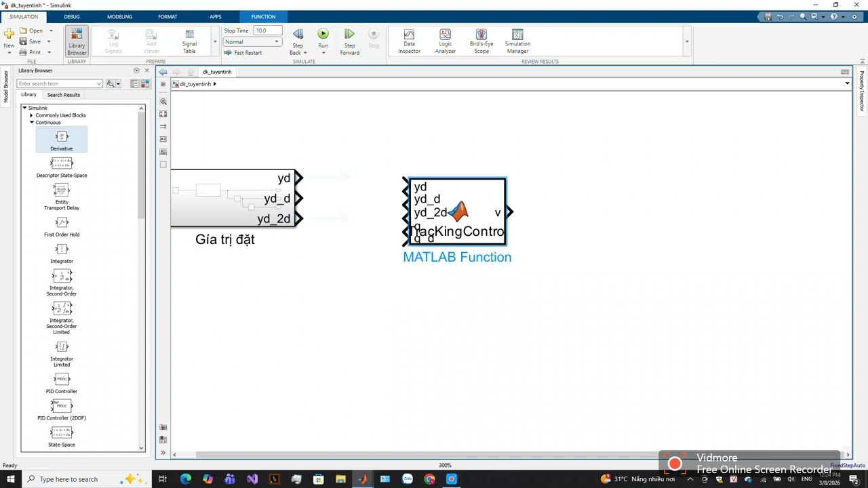Click Fit to View palette icon

(163, 114)
